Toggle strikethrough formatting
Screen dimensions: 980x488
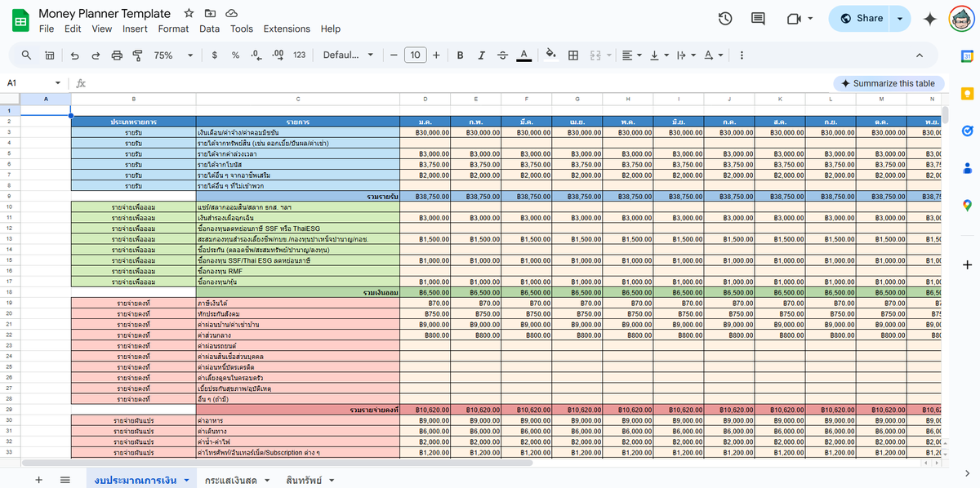coord(502,55)
